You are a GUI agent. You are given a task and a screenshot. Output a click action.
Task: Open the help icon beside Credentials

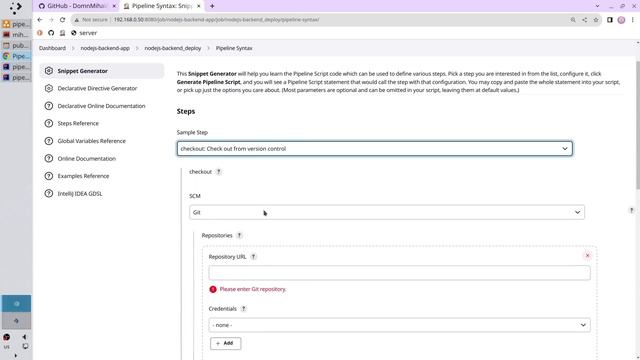tap(244, 309)
